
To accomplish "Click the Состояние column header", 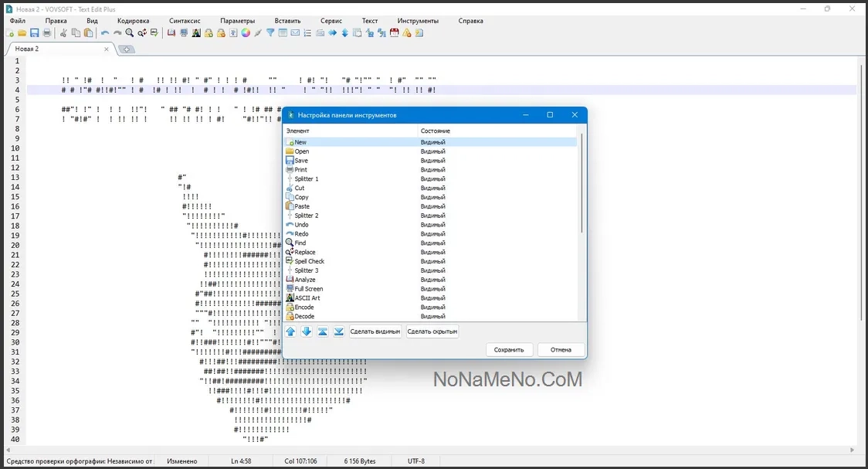I will [x=436, y=131].
